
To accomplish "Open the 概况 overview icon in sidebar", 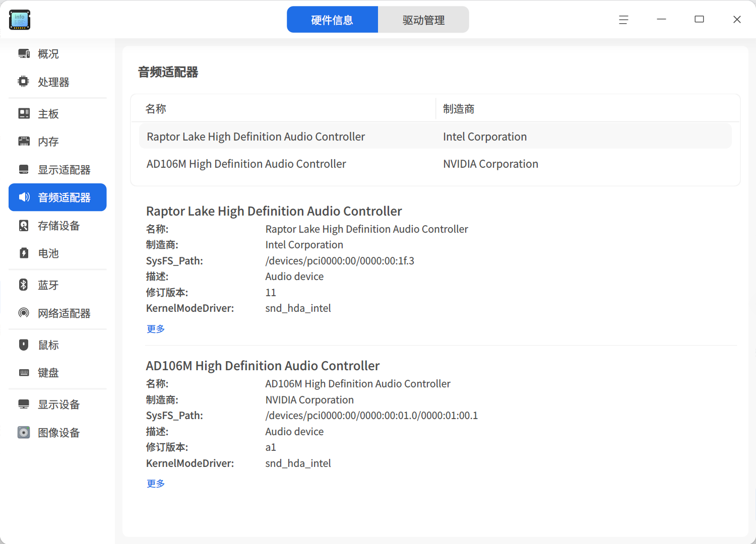I will point(24,53).
